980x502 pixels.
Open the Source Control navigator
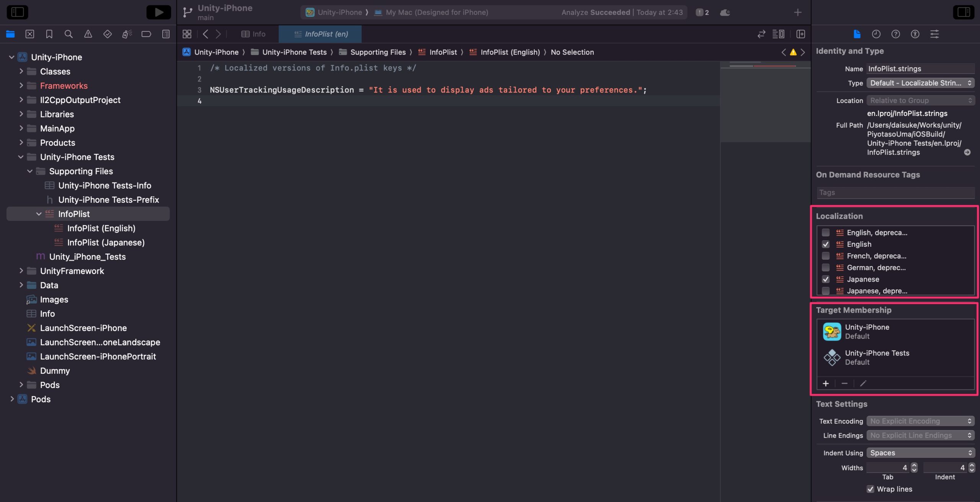(30, 34)
